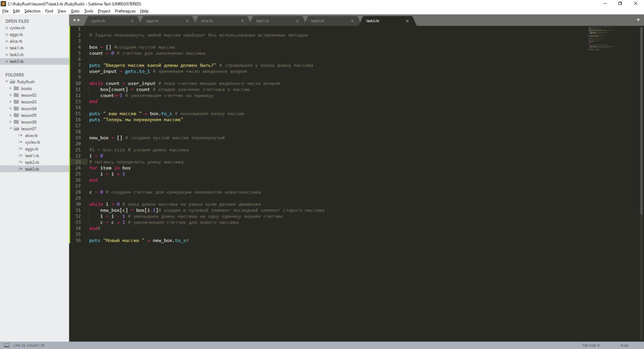The image size is (644, 349).
Task: Place cursor on user_input = gets.to_i line
Action: pyautogui.click(x=168, y=71)
